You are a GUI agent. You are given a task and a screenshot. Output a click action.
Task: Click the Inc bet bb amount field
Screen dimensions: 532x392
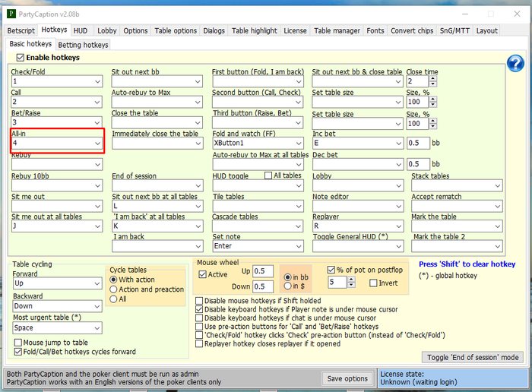418,143
